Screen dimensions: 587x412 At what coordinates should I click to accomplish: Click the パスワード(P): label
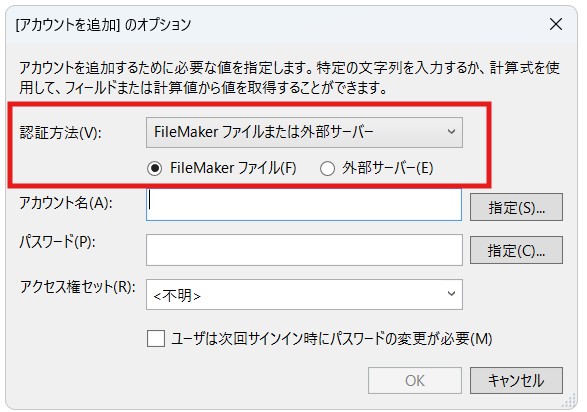click(57, 242)
